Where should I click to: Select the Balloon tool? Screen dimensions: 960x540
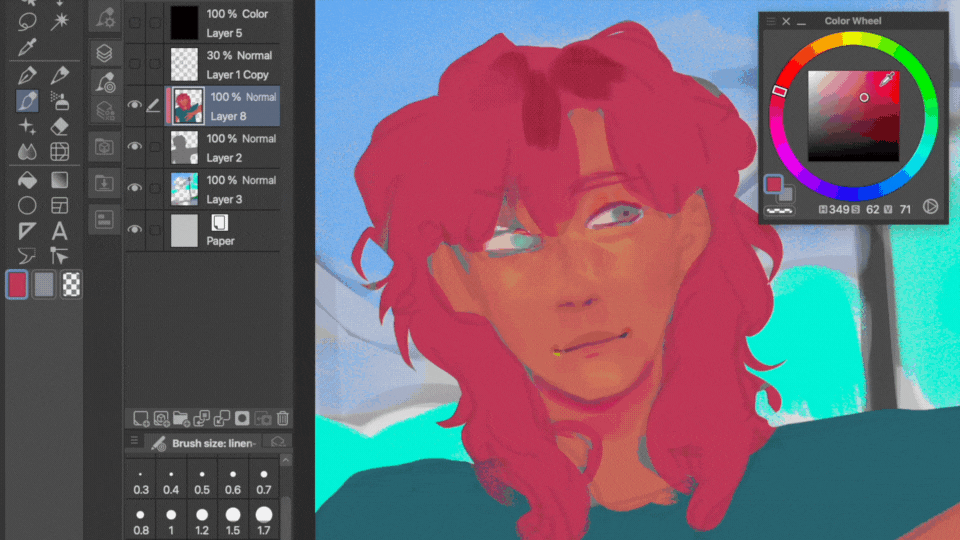[x=27, y=255]
